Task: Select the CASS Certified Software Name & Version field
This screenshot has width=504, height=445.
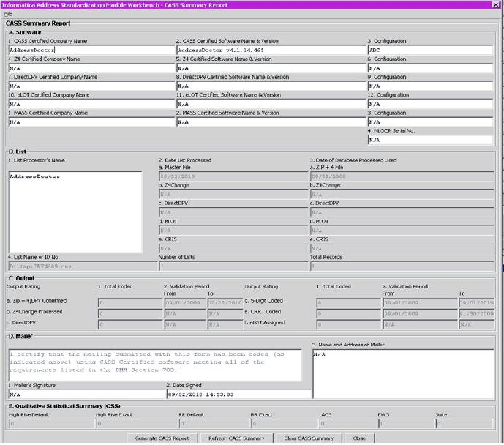Action: [269, 50]
